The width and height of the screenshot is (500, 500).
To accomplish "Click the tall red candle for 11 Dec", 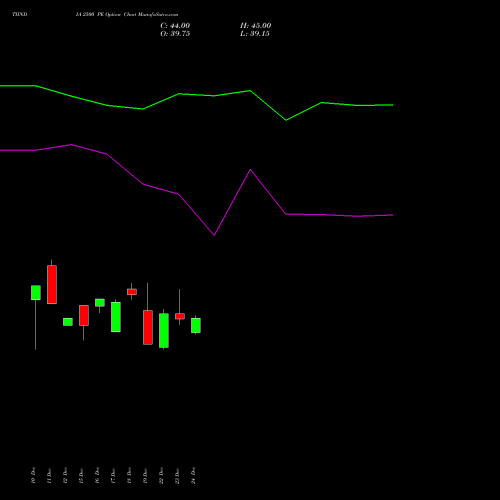I will tap(52, 285).
